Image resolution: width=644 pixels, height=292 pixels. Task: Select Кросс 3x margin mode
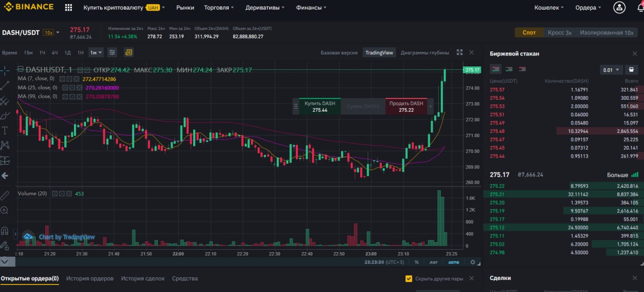click(x=559, y=32)
